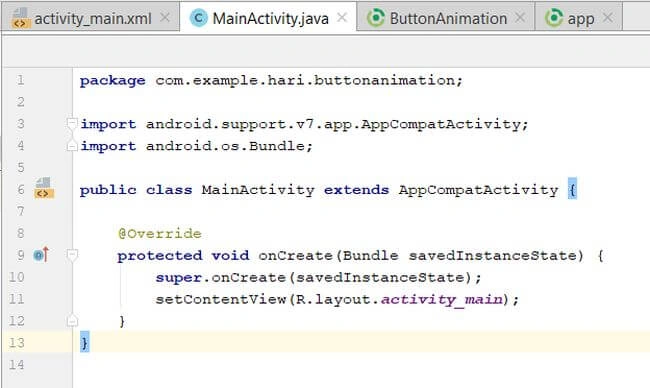Open related XML layout gutter icon on line 6
The image size is (650, 388).
pos(44,188)
